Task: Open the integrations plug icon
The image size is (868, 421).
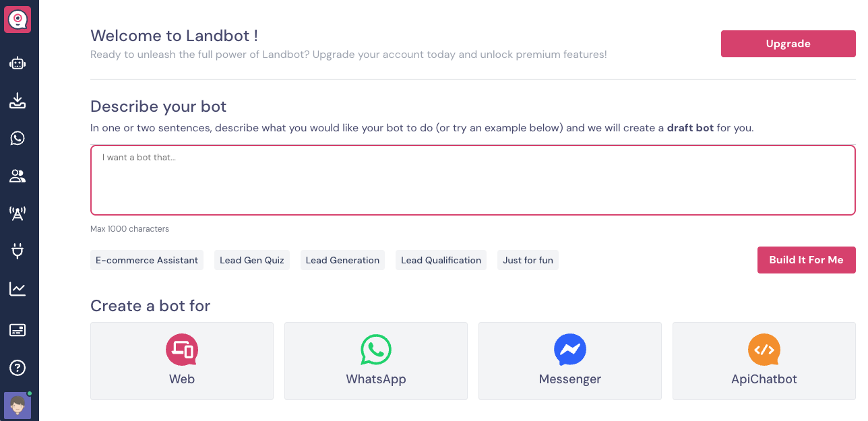Action: (x=18, y=252)
